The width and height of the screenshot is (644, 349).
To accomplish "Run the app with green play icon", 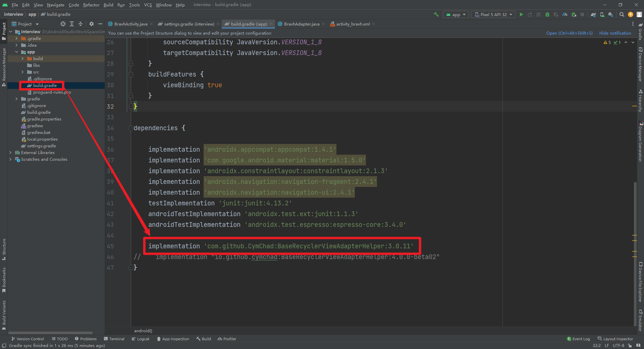I will 521,14.
